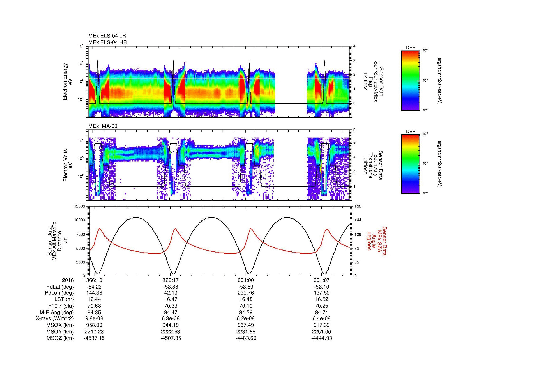
Task: Click the ELS data gap before 001:07
Action: 291,81
